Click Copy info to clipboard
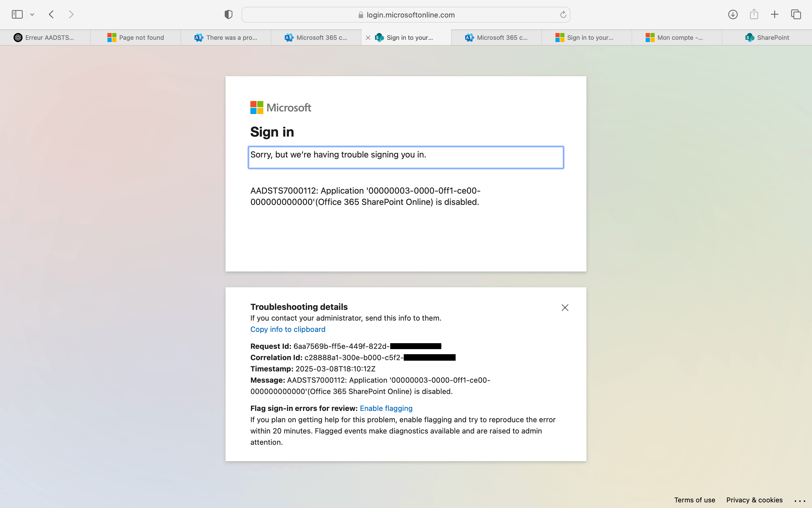The height and width of the screenshot is (508, 812). pos(288,329)
